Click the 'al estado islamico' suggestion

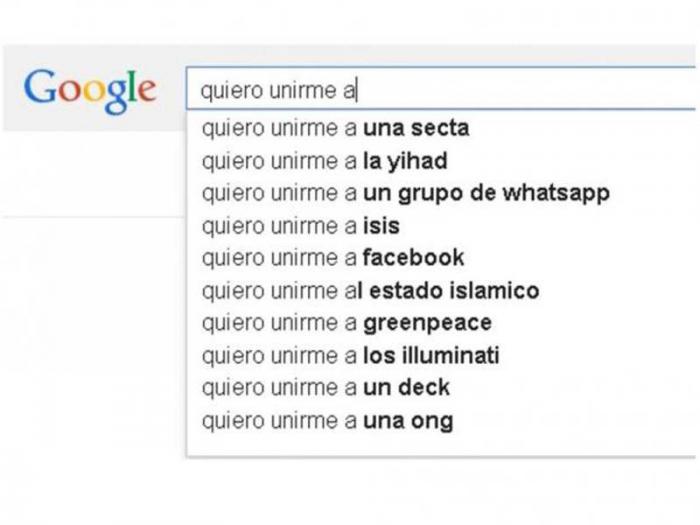(370, 290)
